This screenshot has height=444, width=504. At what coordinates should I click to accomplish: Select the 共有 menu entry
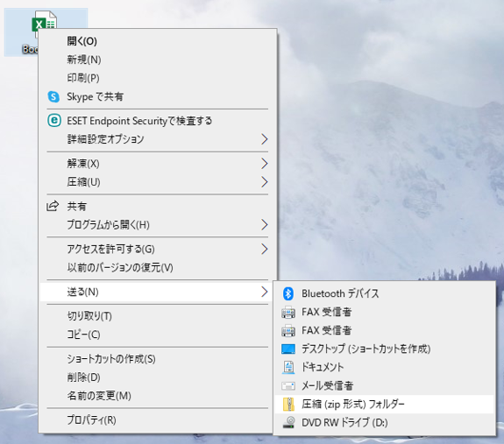(158, 206)
